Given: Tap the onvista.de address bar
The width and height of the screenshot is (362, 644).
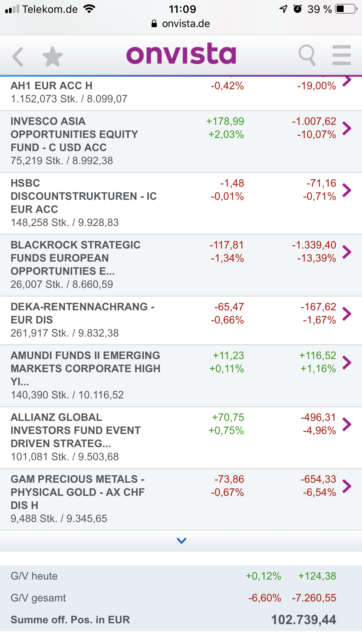Looking at the screenshot, I should (x=181, y=24).
